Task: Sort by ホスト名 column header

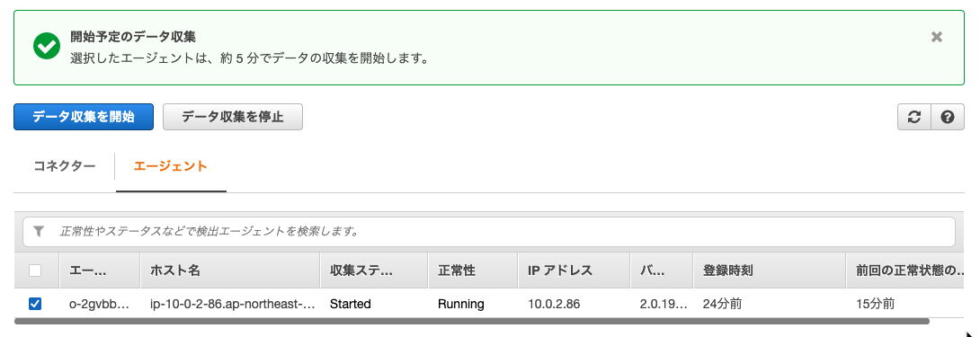Action: click(230, 270)
